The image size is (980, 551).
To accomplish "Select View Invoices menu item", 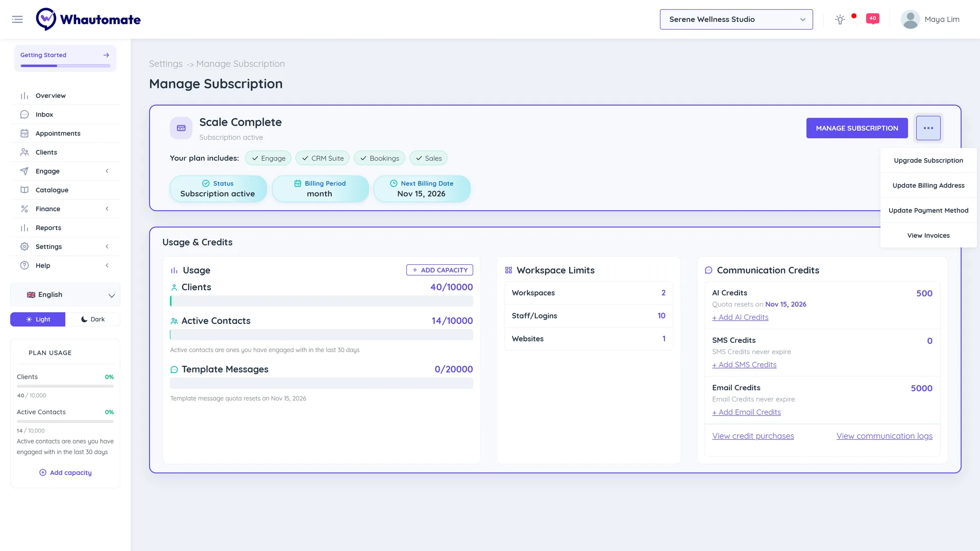I will tap(928, 236).
